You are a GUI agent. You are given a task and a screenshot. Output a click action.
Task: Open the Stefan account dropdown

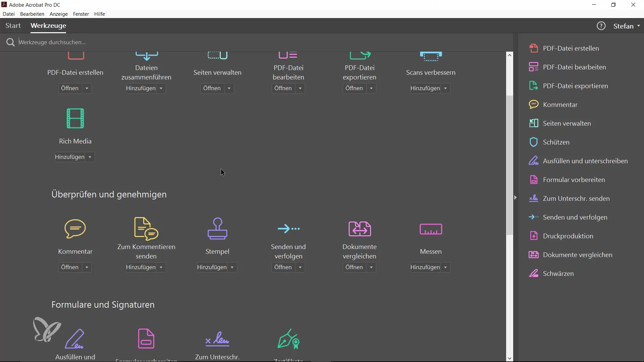pyautogui.click(x=627, y=26)
